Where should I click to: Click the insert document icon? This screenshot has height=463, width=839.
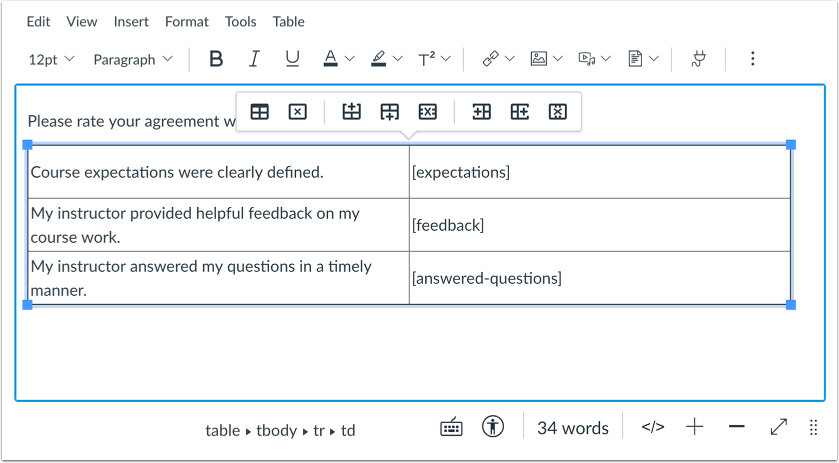pyautogui.click(x=635, y=58)
